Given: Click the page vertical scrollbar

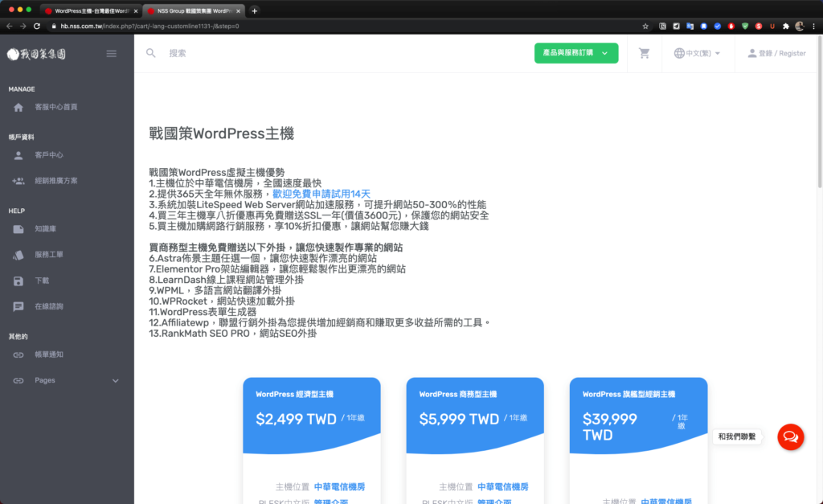Looking at the screenshot, I should click(820, 110).
